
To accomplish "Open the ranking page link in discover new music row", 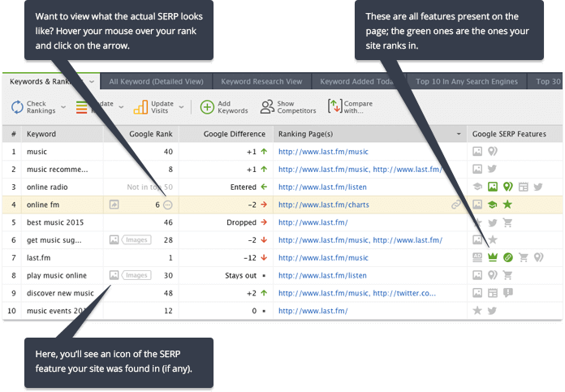I will [x=356, y=293].
